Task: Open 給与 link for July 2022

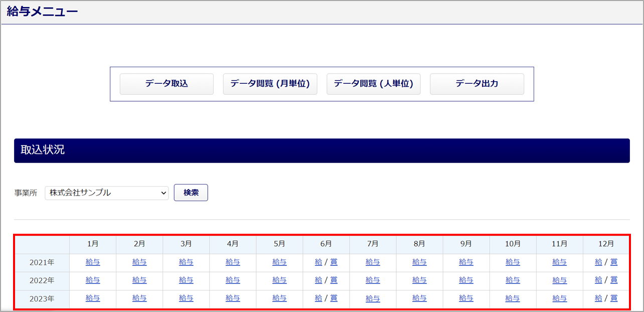Action: point(373,280)
